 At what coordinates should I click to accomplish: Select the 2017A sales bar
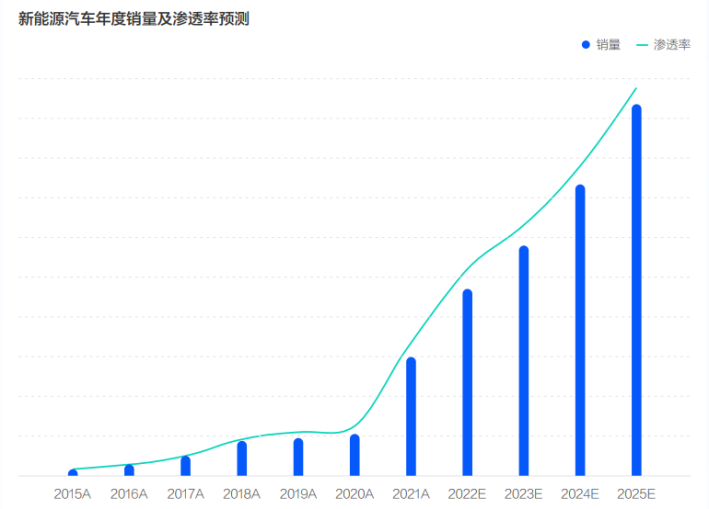click(185, 466)
